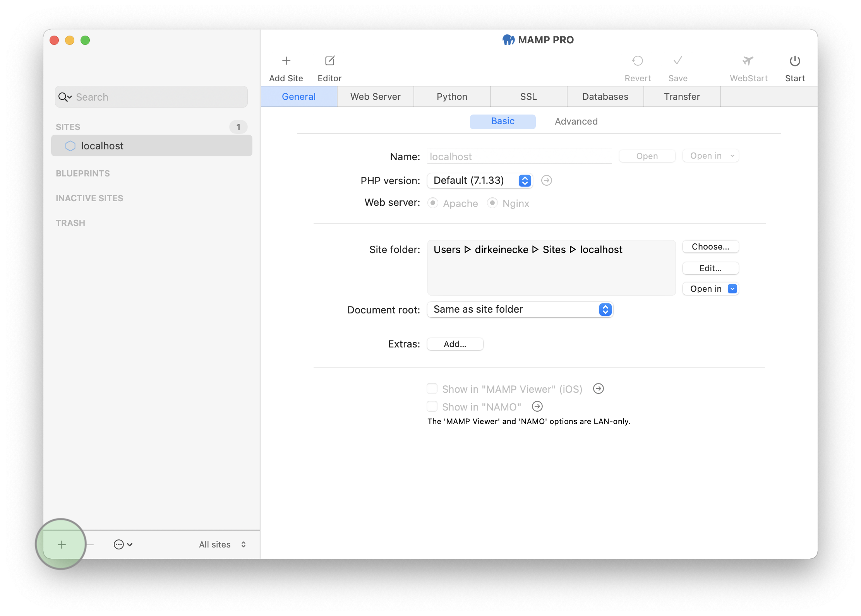Click the MAMP PRO elephant logo
The width and height of the screenshot is (861, 616).
[508, 40]
